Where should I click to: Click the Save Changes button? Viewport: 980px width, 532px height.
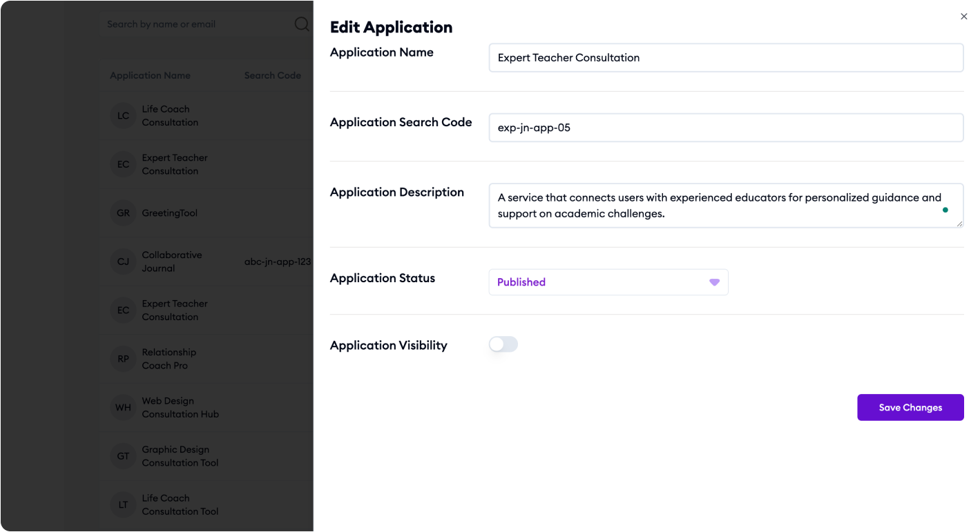click(x=910, y=407)
